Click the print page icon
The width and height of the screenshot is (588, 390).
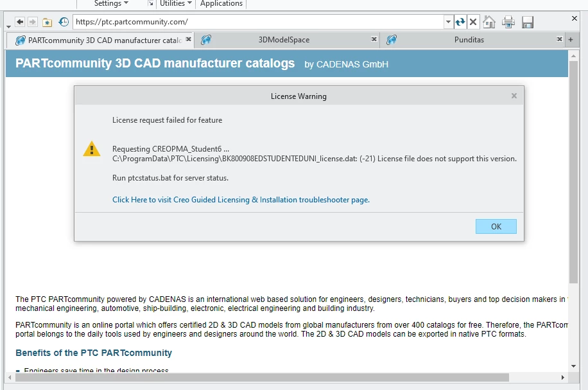click(508, 22)
